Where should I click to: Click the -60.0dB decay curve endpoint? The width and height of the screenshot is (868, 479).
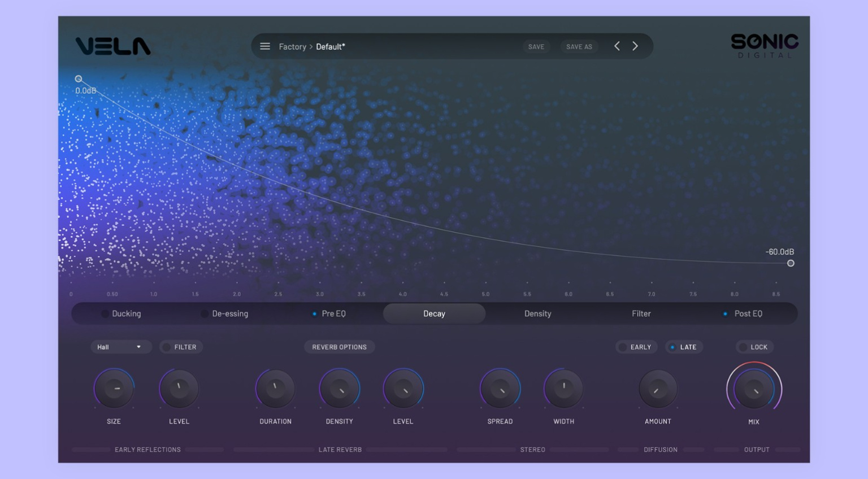pos(791,263)
